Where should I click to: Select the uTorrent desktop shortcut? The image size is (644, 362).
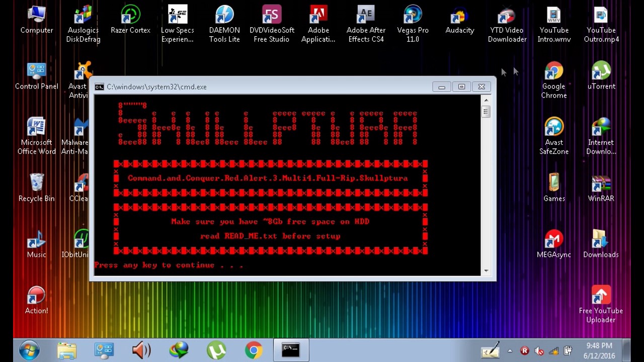601,76
